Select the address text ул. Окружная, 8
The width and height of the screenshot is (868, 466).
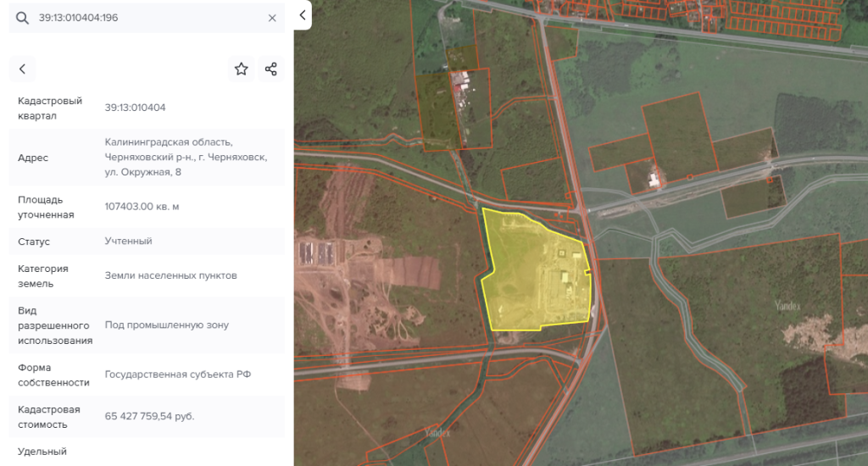coord(142,172)
